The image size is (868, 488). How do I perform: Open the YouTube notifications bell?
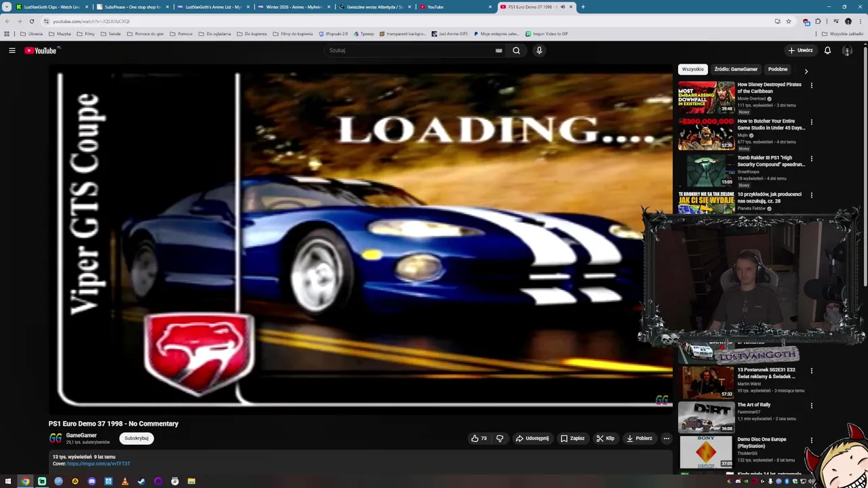click(827, 50)
